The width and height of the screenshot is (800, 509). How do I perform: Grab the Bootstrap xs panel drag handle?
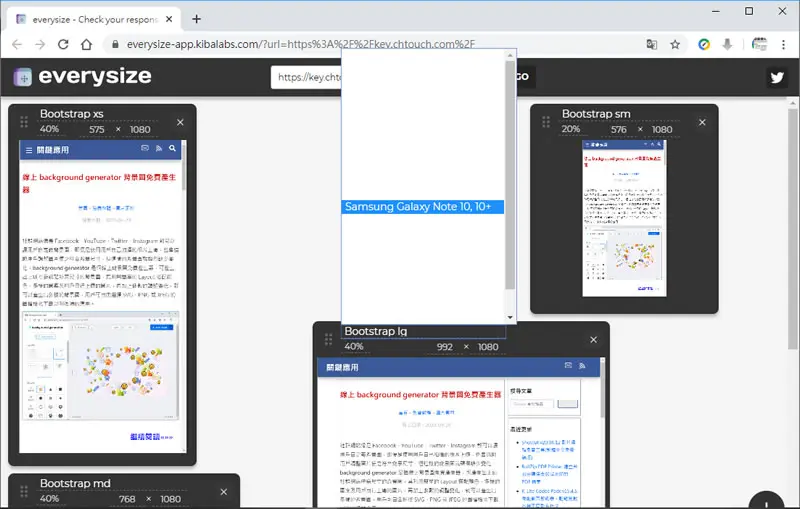click(24, 122)
